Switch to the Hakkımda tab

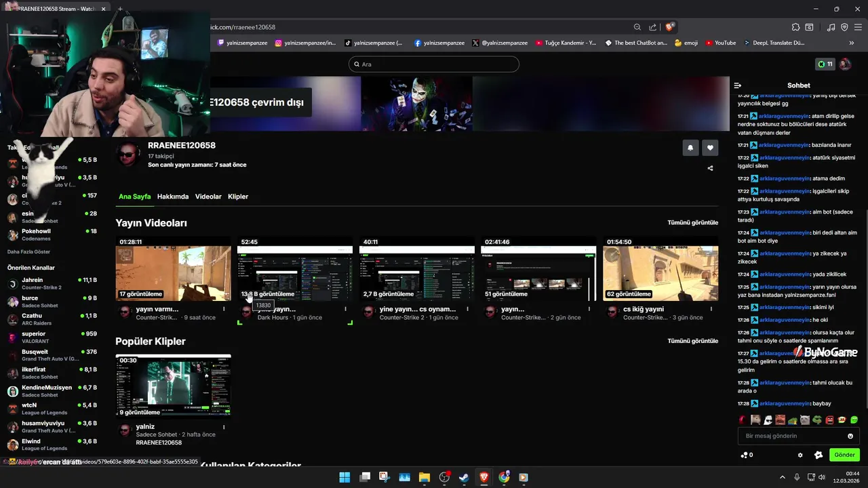pyautogui.click(x=173, y=197)
